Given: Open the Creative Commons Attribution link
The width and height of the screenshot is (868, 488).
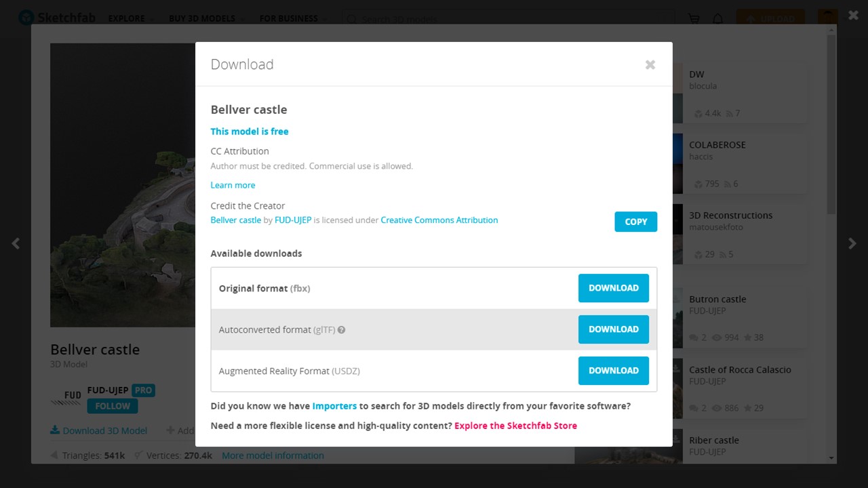Looking at the screenshot, I should tap(439, 220).
